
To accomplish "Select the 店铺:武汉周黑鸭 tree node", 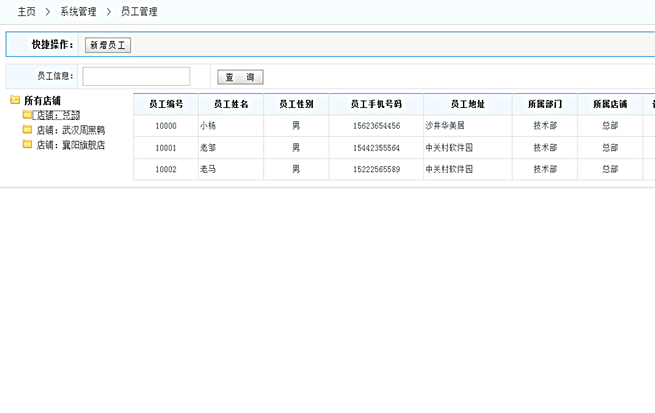I will 70,130.
